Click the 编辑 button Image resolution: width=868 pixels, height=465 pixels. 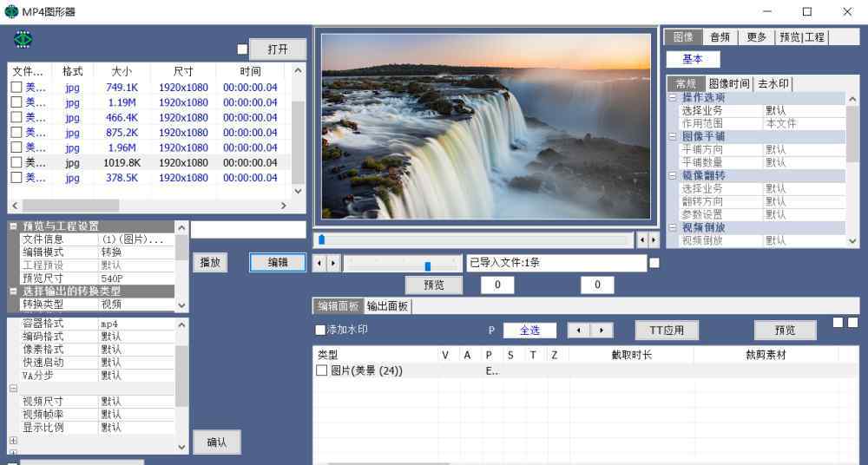tap(278, 262)
